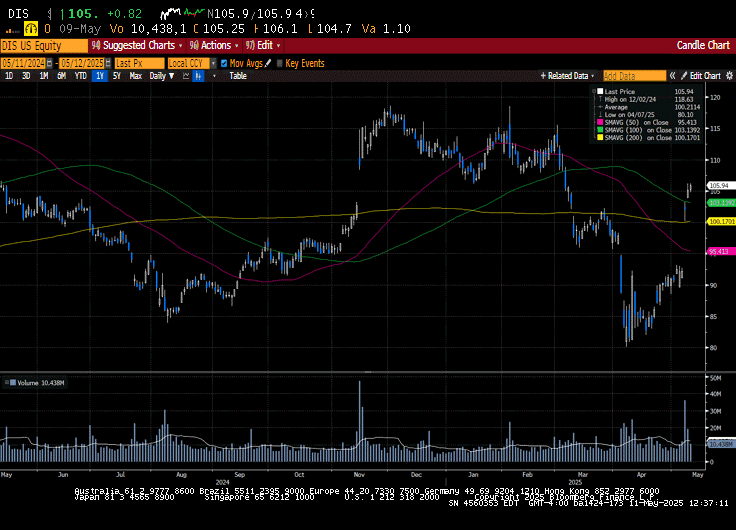The height and width of the screenshot is (530, 736).
Task: Click the chart settings gear icon
Action: click(727, 75)
